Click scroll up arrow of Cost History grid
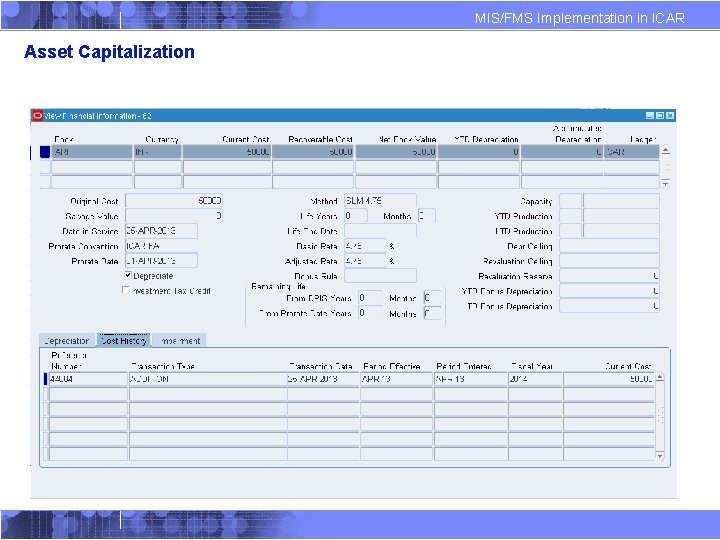Image resolution: width=720 pixels, height=540 pixels. point(660,377)
